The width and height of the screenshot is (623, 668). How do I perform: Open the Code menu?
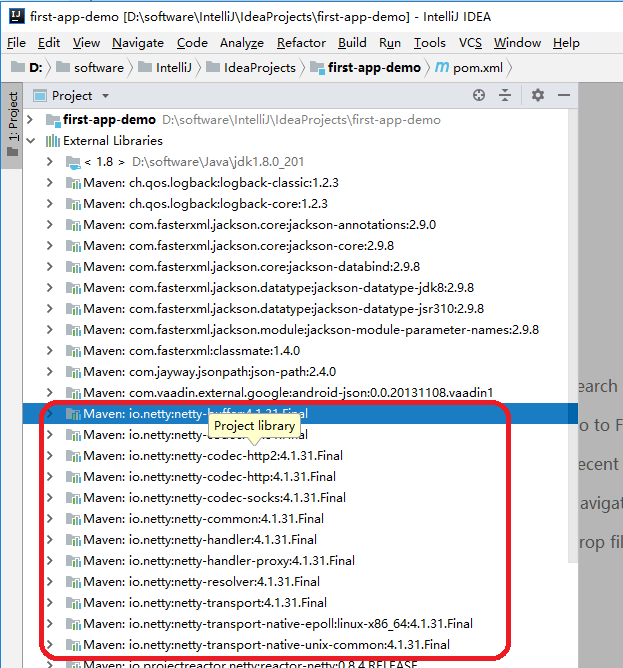tap(192, 43)
